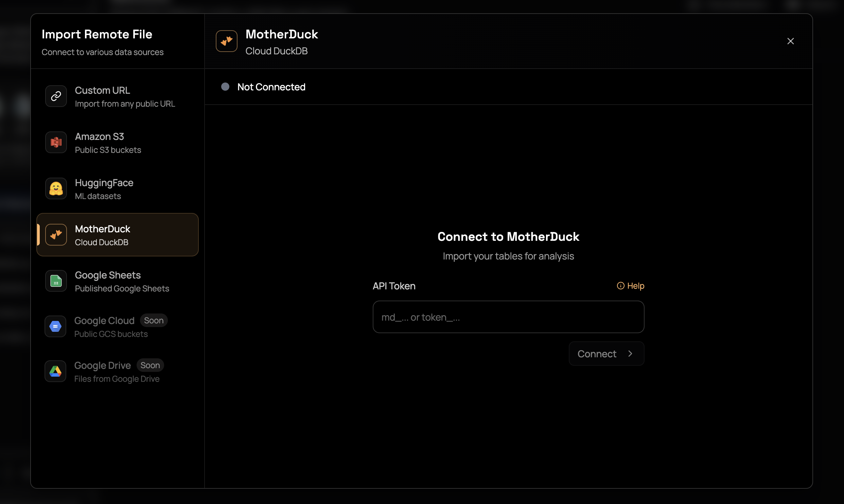Viewport: 844px width, 504px height.
Task: Click the Soon badge on Google Cloud
Action: click(x=154, y=320)
